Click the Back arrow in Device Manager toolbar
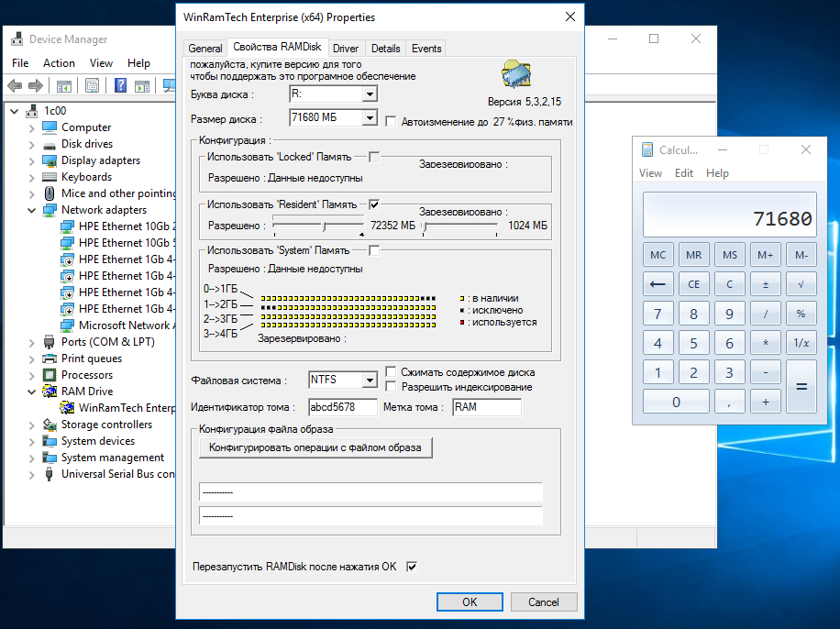This screenshot has height=629, width=840. point(15,85)
